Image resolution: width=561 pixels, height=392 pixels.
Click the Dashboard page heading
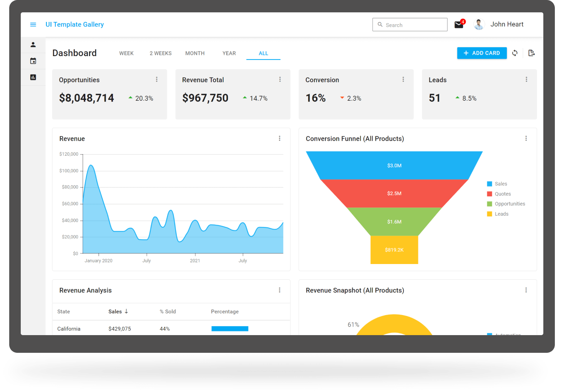(x=75, y=53)
